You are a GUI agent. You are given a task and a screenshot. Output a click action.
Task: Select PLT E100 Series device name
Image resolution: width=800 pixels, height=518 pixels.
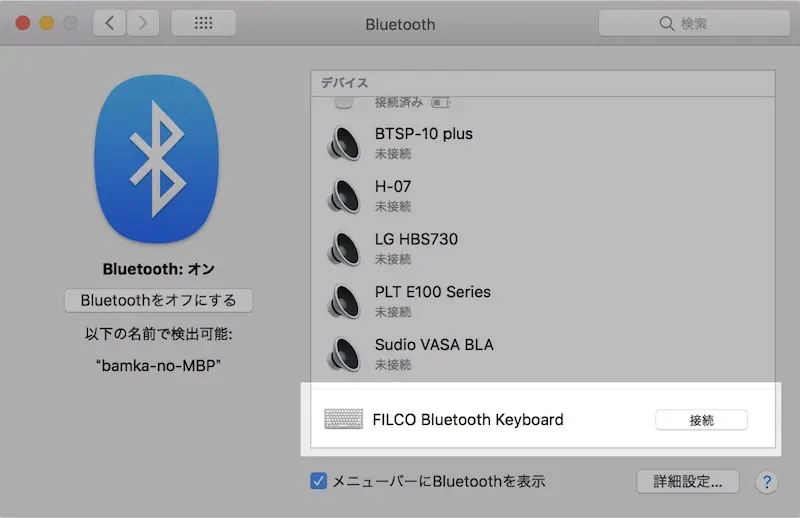tap(433, 292)
